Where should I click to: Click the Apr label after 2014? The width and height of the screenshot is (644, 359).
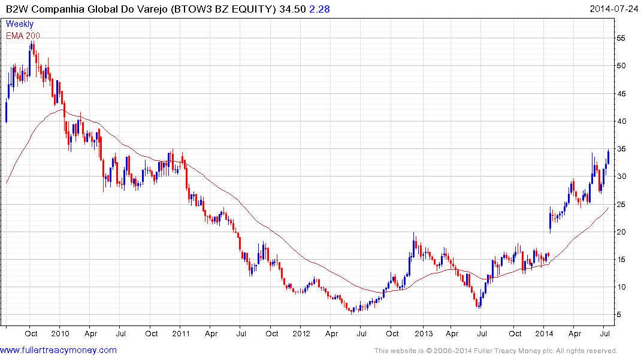575,334
